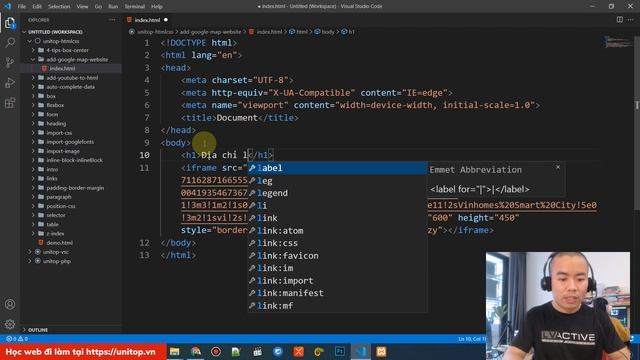Open the File menu

(22, 7)
